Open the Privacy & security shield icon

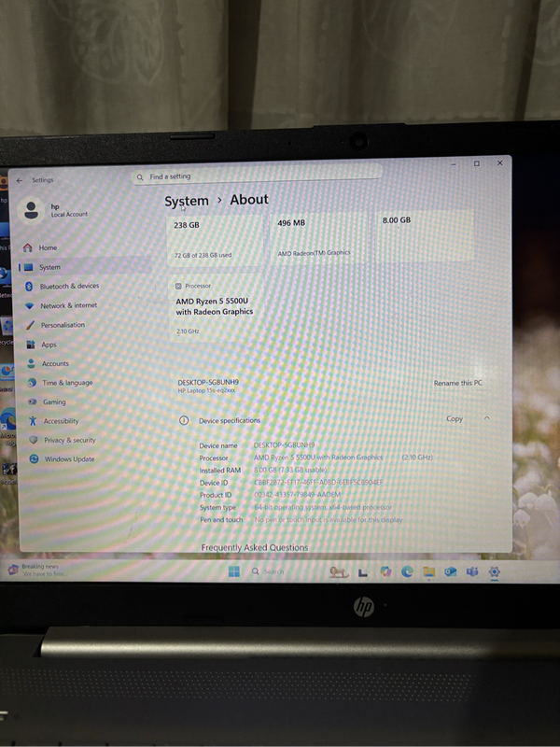click(34, 440)
